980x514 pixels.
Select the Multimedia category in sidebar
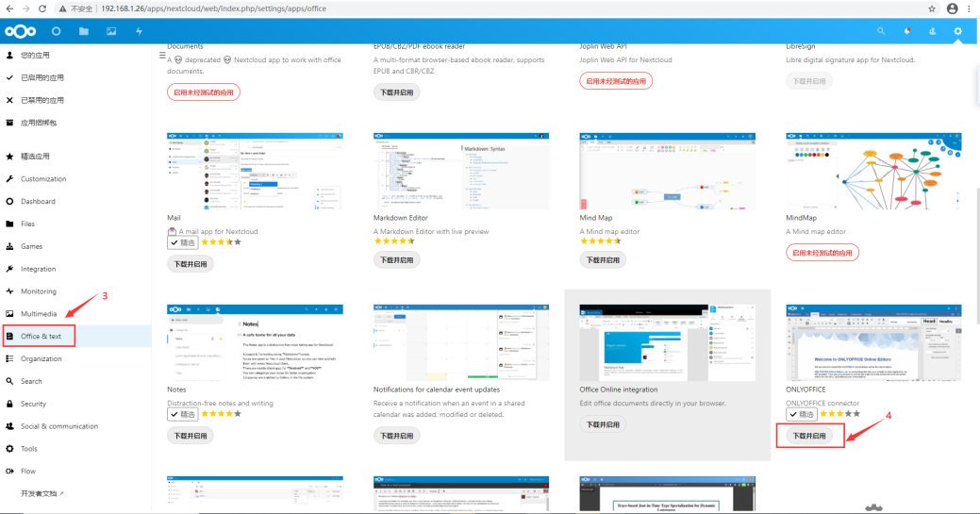39,313
